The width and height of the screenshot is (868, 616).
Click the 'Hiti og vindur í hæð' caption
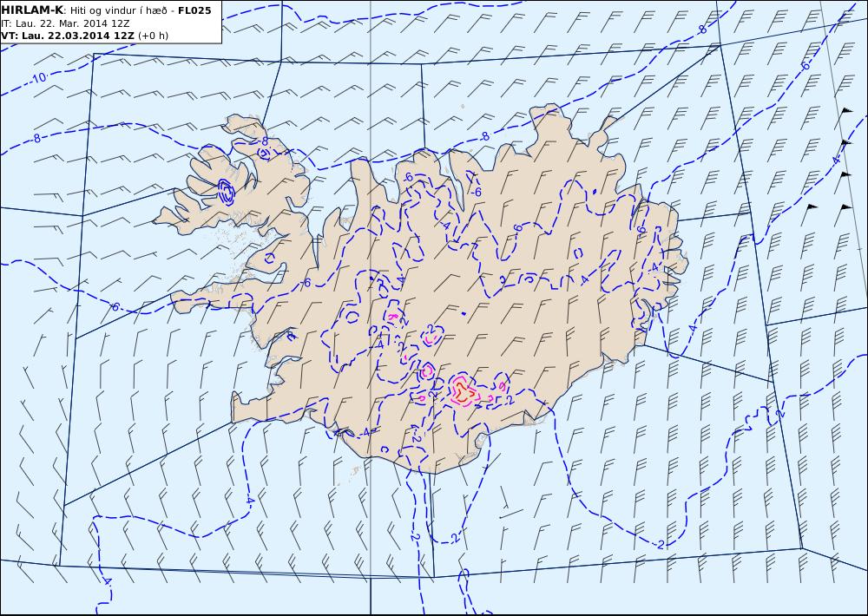(118, 10)
